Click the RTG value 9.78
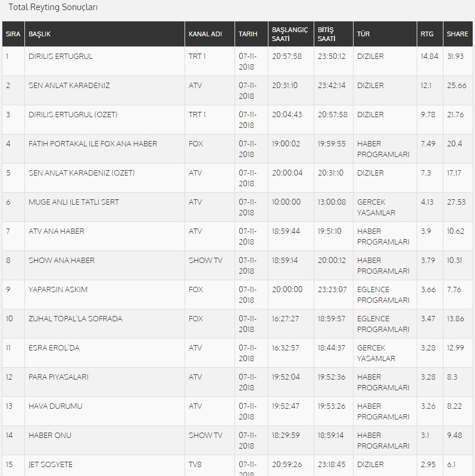475x476 pixels. pos(428,115)
